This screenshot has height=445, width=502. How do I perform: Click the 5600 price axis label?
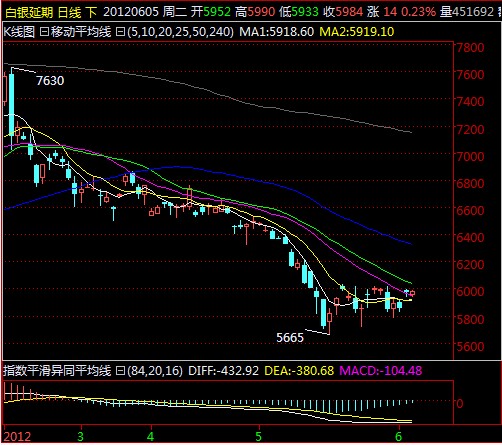[470, 347]
